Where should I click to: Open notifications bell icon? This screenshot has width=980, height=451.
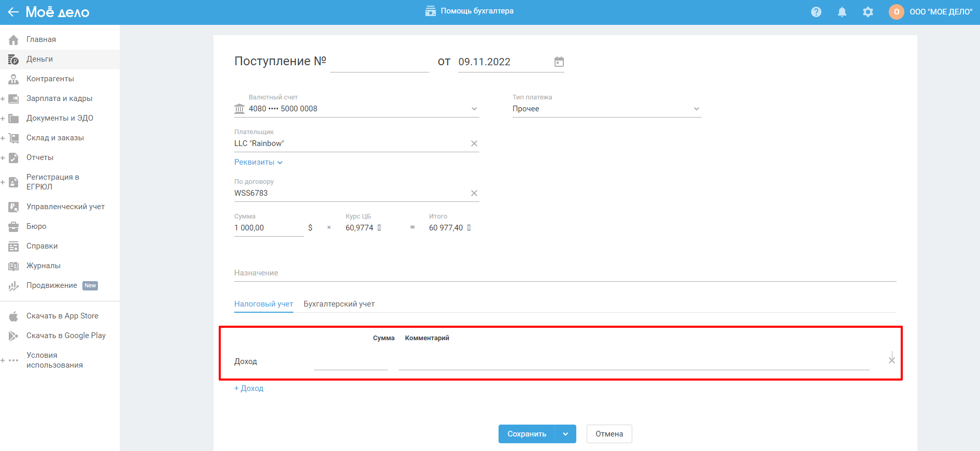tap(842, 12)
